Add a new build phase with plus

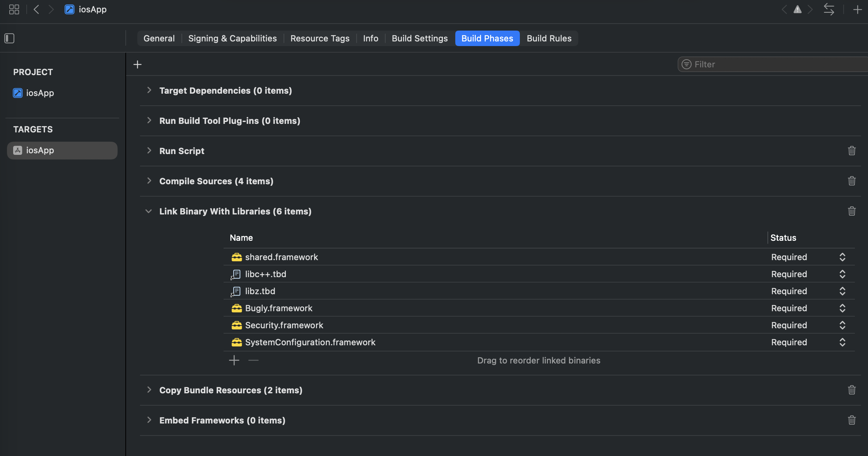pos(137,64)
